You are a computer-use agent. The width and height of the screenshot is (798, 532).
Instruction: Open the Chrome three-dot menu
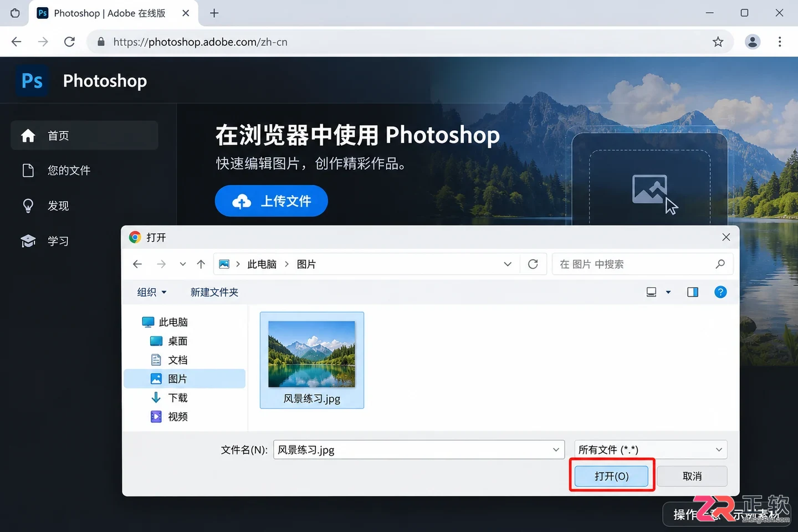780,42
